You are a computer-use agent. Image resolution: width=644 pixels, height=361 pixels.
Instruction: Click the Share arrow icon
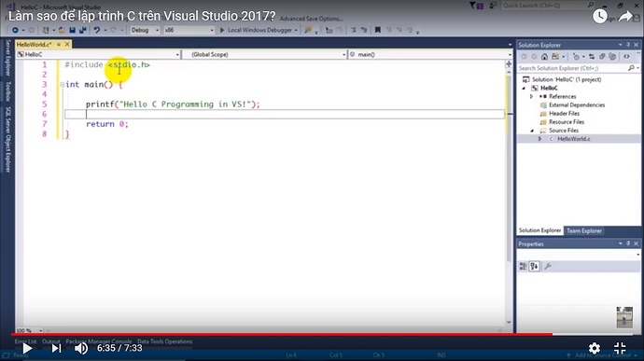625,17
